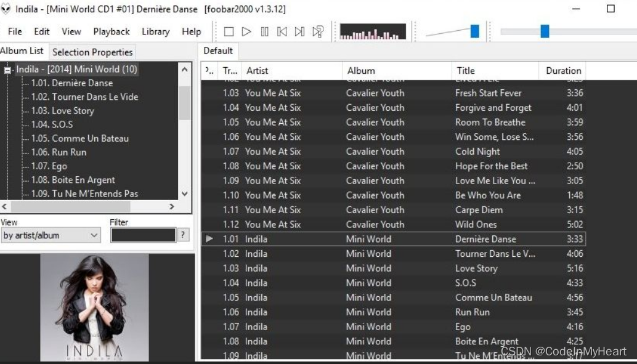Click the filter help question mark button
The width and height of the screenshot is (637, 364).
tap(183, 235)
